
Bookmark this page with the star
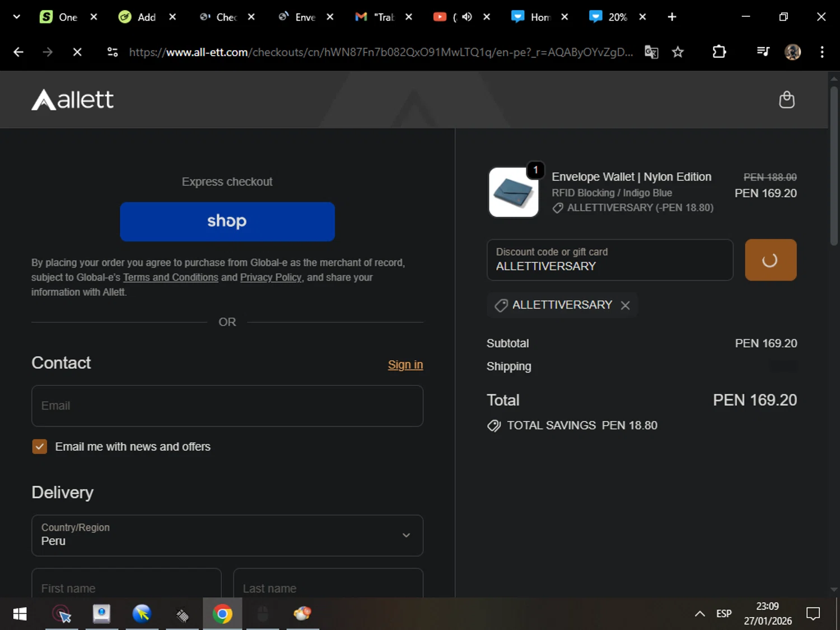678,52
